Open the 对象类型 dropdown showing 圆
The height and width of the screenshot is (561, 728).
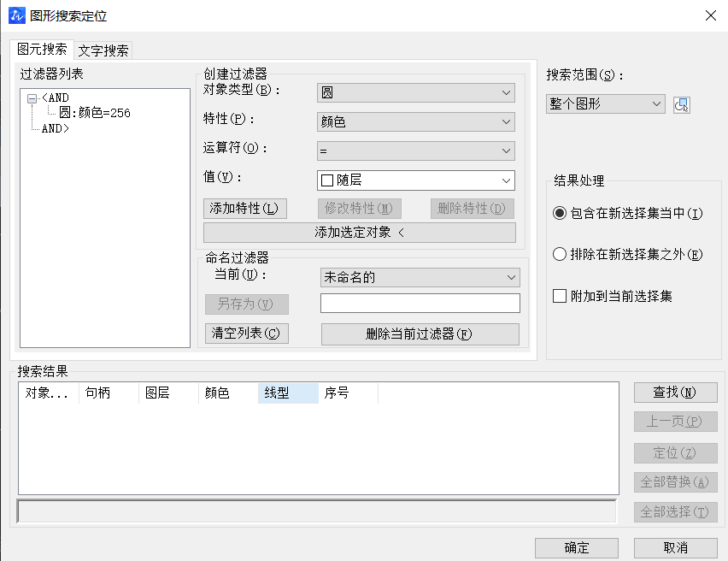point(415,92)
